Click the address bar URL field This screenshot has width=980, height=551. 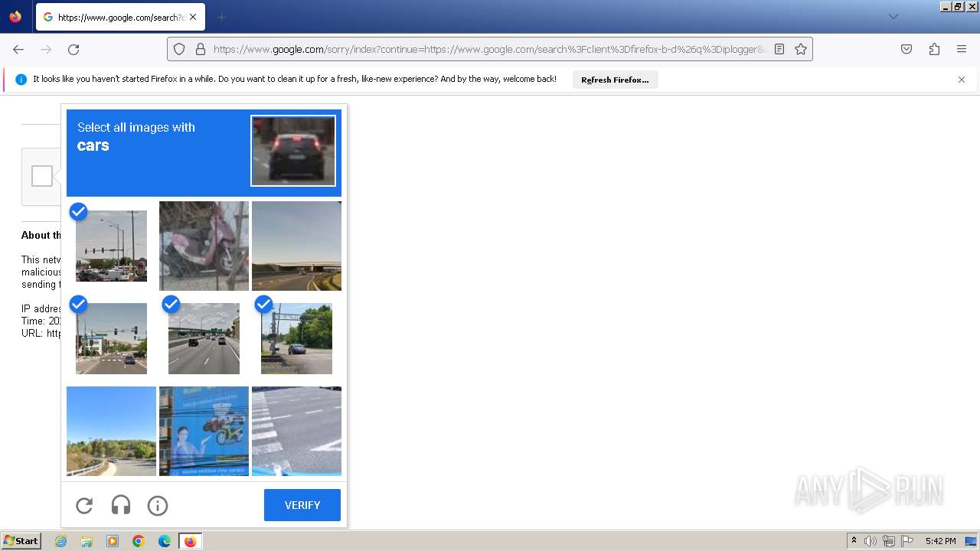(x=488, y=49)
